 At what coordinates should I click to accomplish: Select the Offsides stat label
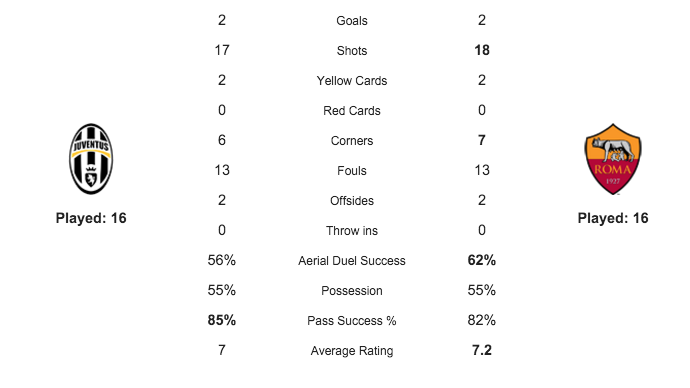[x=352, y=201]
